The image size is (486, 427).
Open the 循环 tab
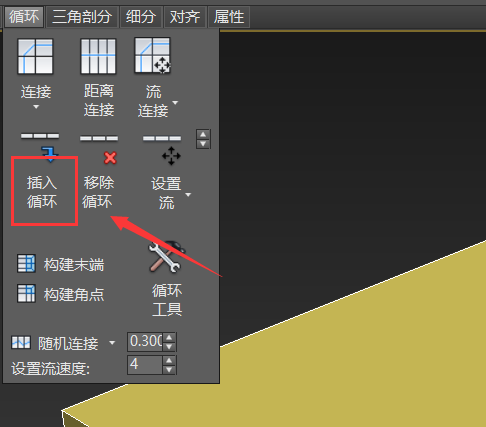24,16
